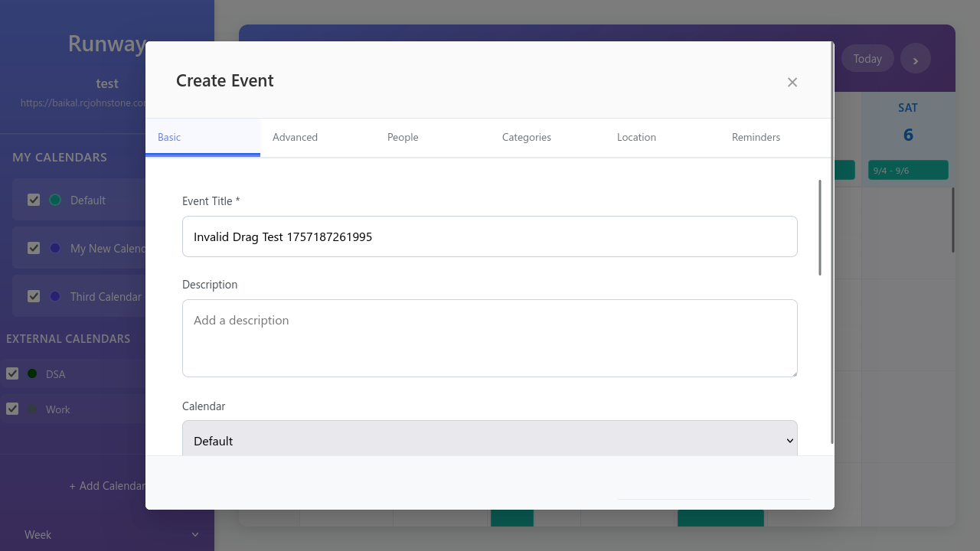Screen dimensions: 980x551
Task: Disable the Third Calendar checkbox
Action: [34, 295]
